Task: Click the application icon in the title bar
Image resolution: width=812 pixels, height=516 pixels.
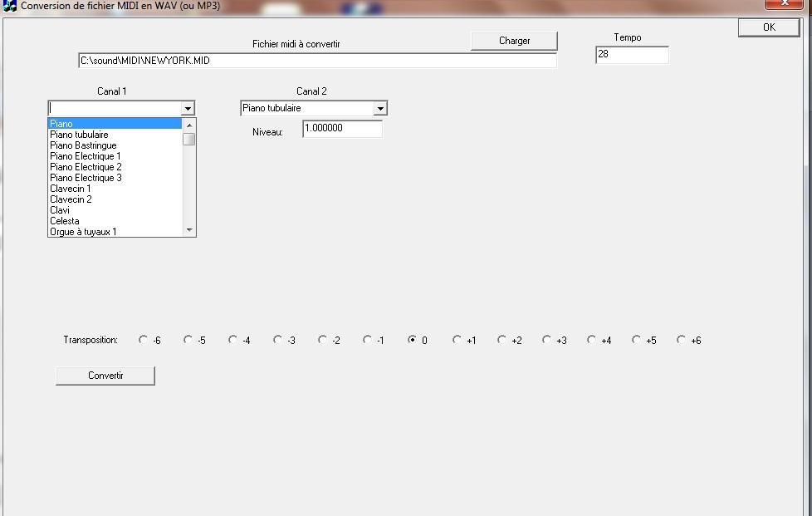Action: point(9,6)
